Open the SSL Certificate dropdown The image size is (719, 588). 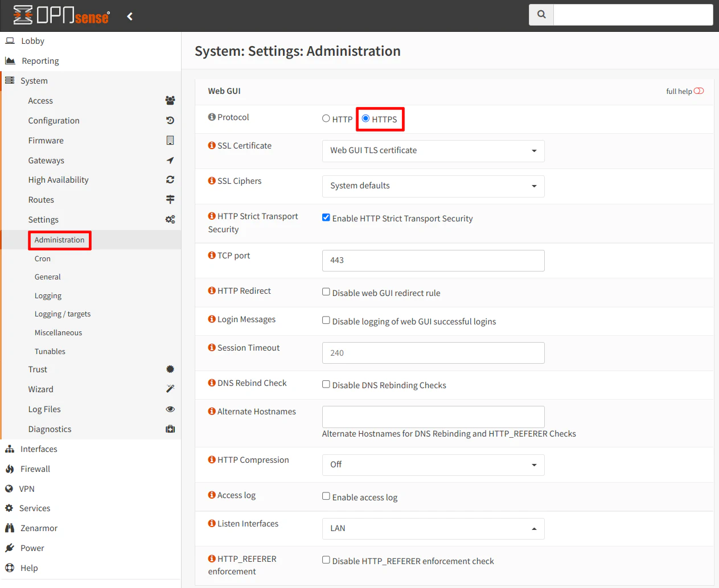433,151
